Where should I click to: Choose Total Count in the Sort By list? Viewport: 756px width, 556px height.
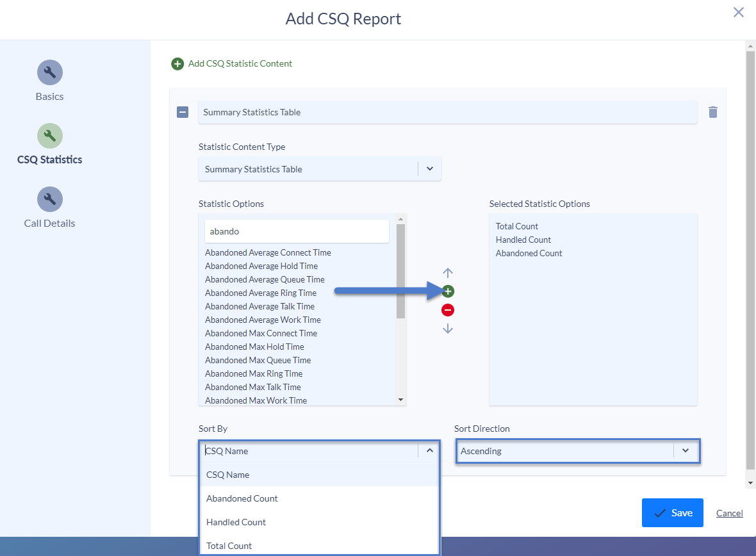point(319,545)
